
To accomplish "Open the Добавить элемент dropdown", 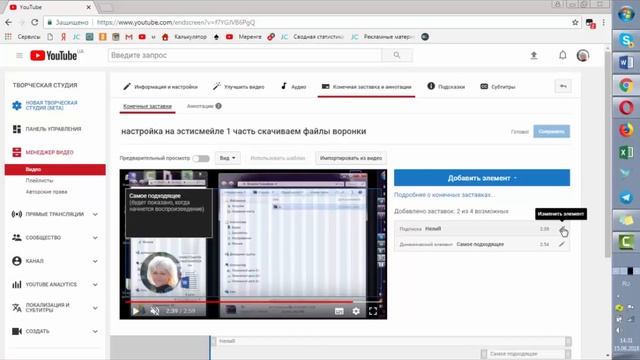I will click(x=482, y=178).
